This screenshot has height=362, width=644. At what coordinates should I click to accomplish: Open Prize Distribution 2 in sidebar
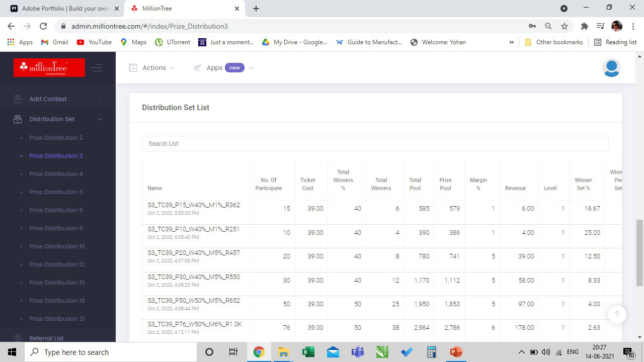[56, 138]
